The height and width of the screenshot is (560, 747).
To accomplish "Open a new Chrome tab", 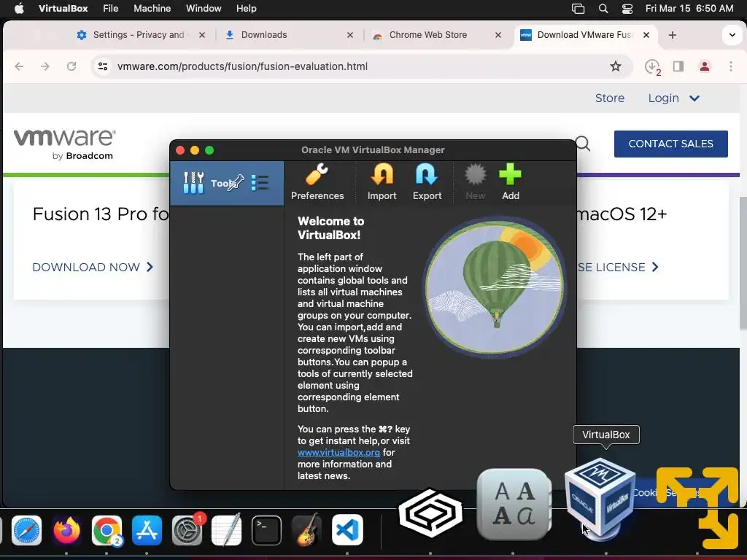I will pos(672,35).
